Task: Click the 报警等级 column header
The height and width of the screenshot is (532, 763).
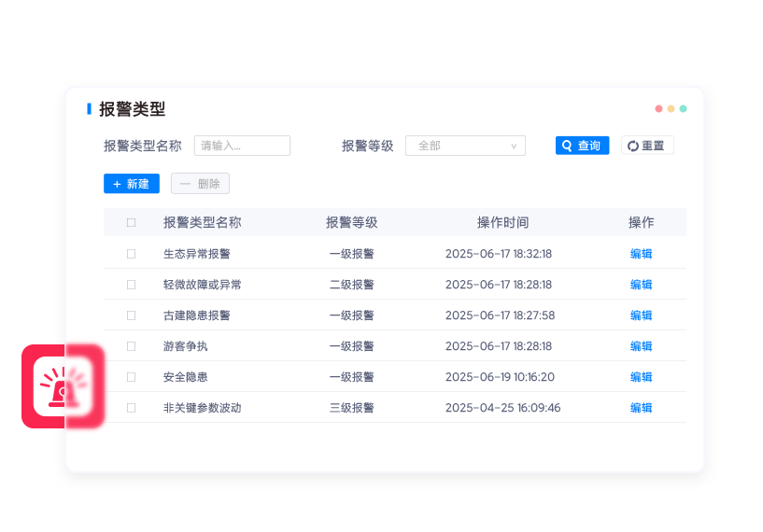Action: (351, 222)
